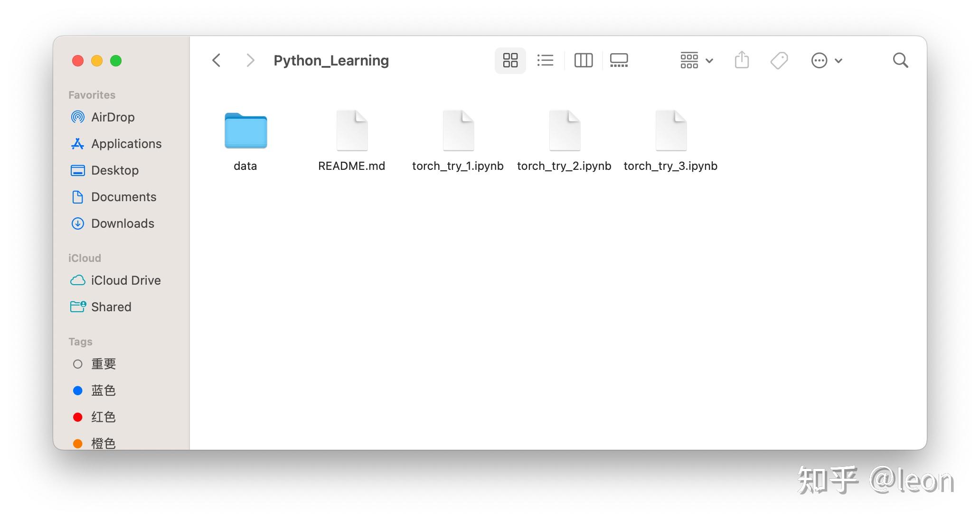Viewport: 980px width, 520px height.
Task: Go forward with the right chevron
Action: pyautogui.click(x=250, y=60)
